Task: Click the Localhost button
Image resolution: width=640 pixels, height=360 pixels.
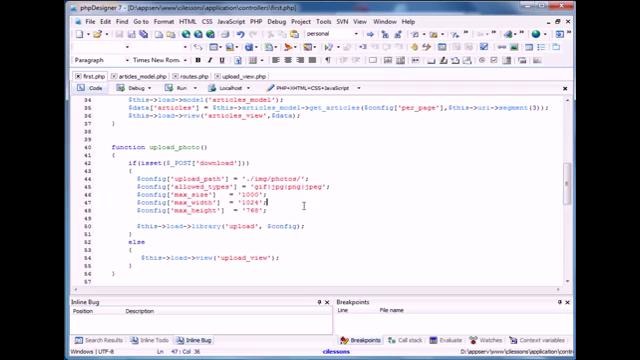Action: [226, 88]
